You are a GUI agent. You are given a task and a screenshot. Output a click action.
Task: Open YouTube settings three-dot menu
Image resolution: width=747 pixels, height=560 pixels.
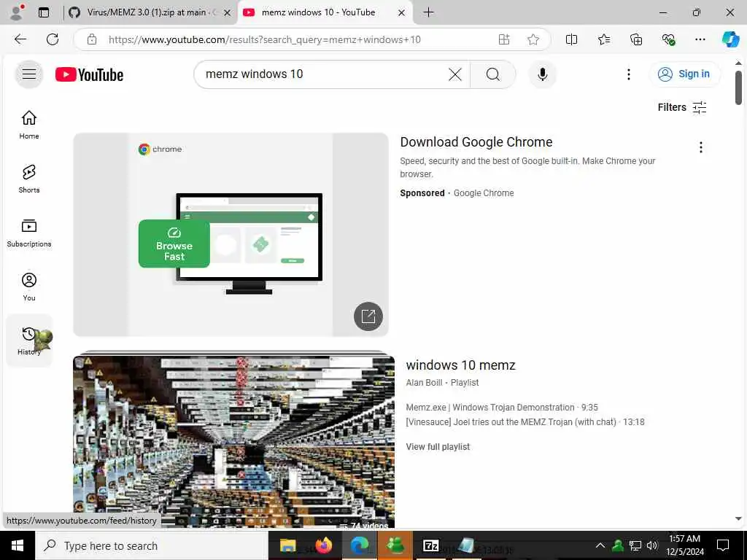[x=628, y=74]
